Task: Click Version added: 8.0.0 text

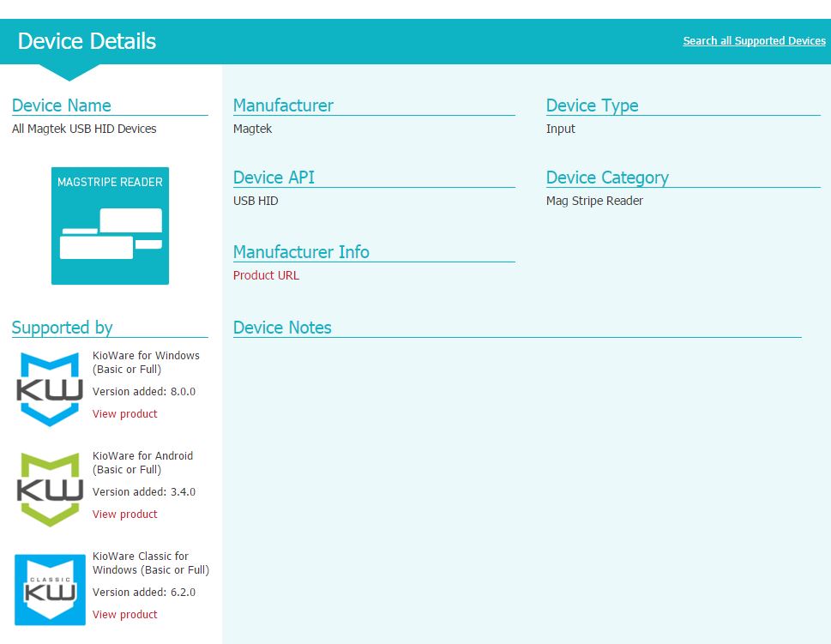Action: pyautogui.click(x=144, y=392)
